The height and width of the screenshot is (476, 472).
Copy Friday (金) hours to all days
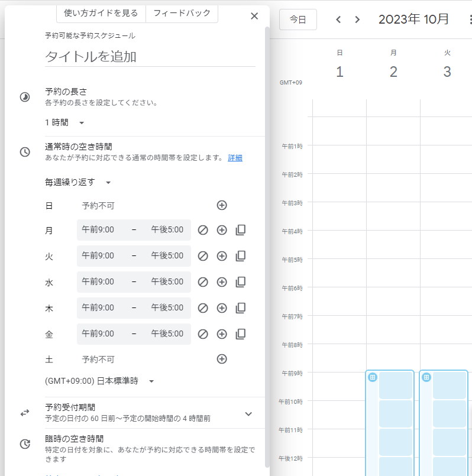[x=241, y=334]
